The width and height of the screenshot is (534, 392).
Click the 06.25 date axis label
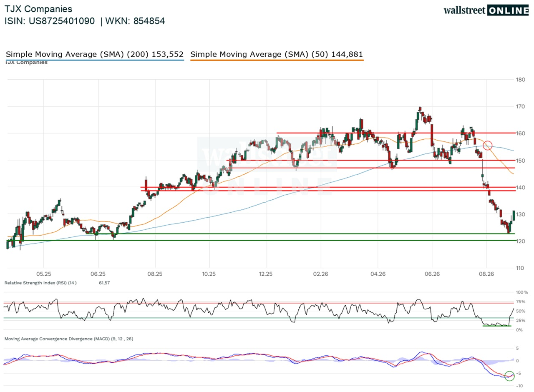pyautogui.click(x=98, y=274)
